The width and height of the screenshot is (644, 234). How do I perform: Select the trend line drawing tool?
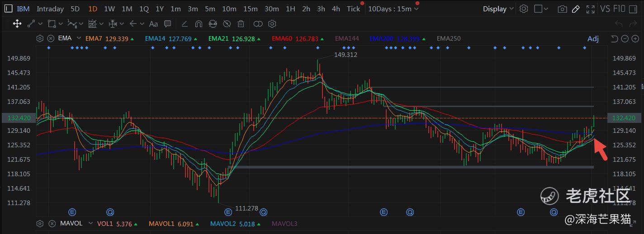coord(31,23)
